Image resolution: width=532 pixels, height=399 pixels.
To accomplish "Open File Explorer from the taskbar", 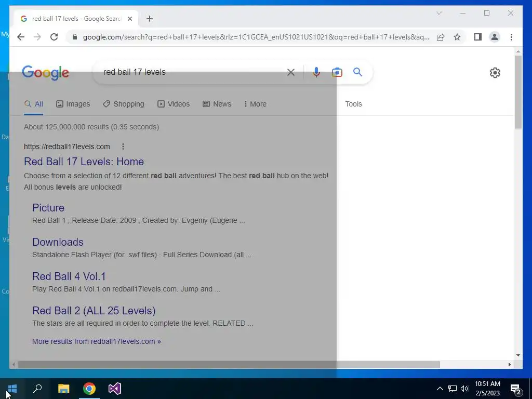I will click(x=63, y=389).
